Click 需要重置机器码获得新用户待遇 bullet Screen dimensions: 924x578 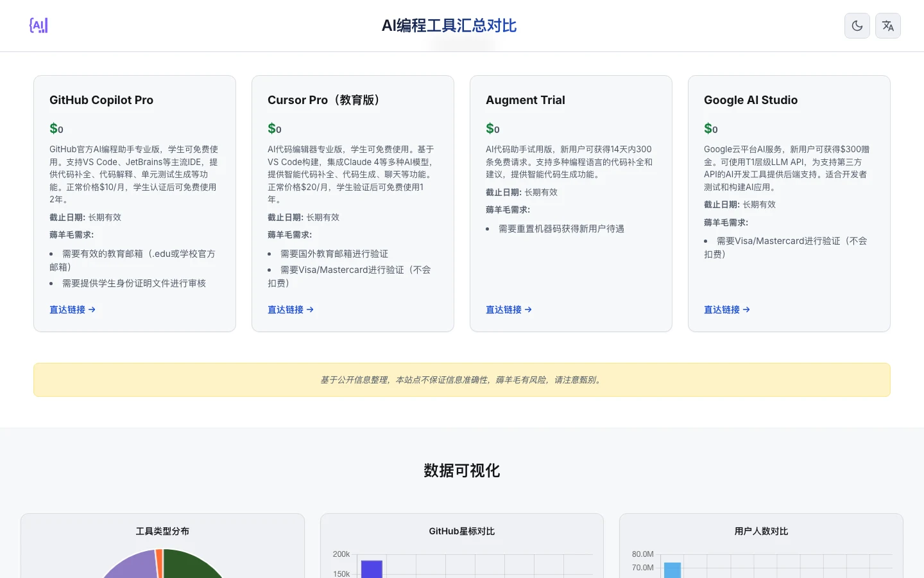coord(561,229)
